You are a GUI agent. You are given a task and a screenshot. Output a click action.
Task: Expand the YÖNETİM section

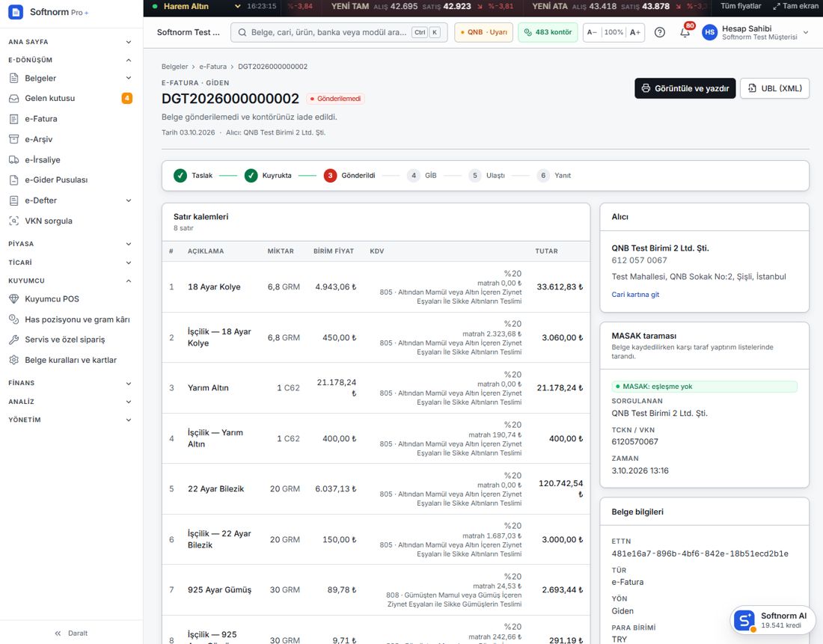(x=70, y=420)
